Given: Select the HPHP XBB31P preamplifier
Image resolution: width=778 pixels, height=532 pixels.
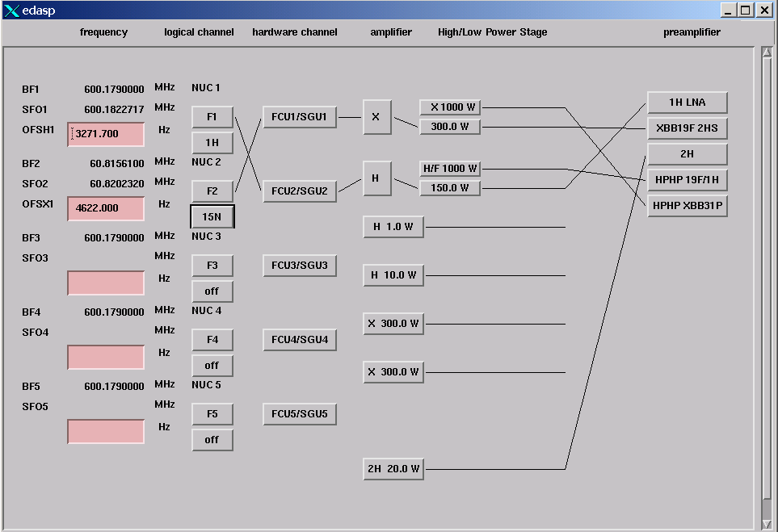Looking at the screenshot, I should (687, 206).
